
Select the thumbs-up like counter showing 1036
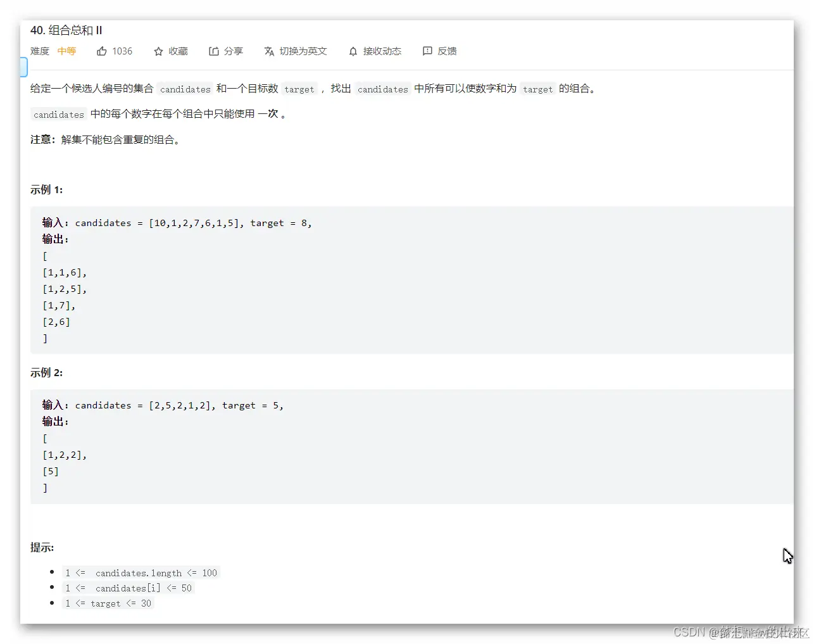click(122, 51)
